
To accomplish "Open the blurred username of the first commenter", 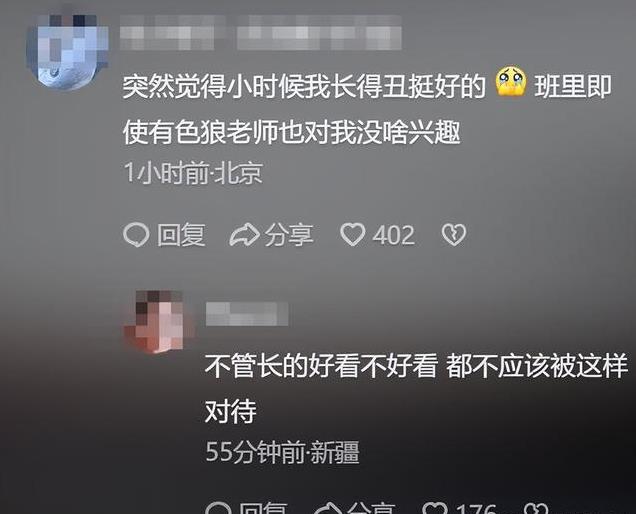I will click(260, 32).
